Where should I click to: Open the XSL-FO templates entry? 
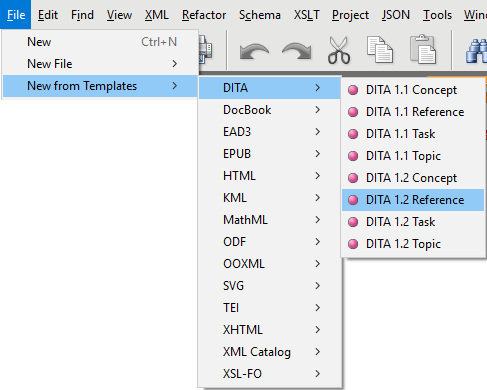coord(270,374)
